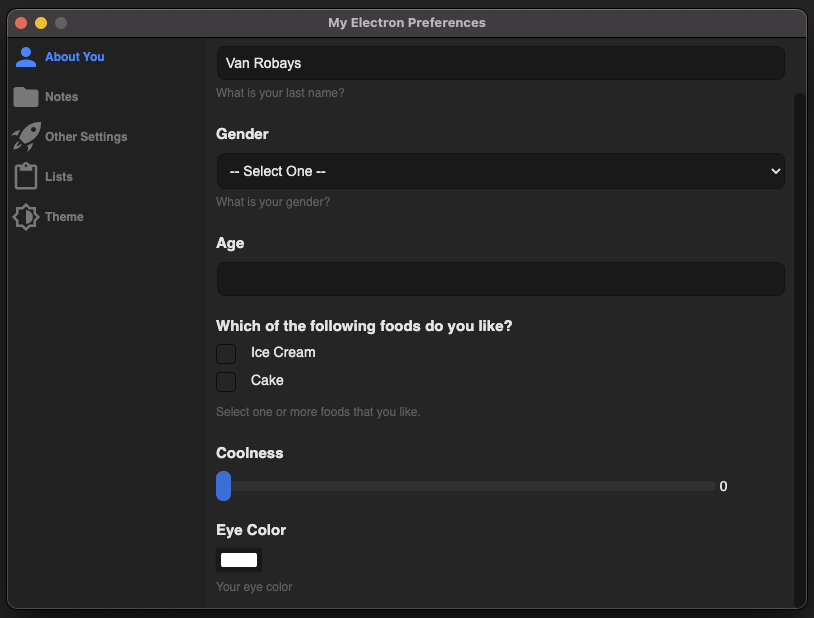
Task: Switch to the Notes section
Action: point(61,97)
